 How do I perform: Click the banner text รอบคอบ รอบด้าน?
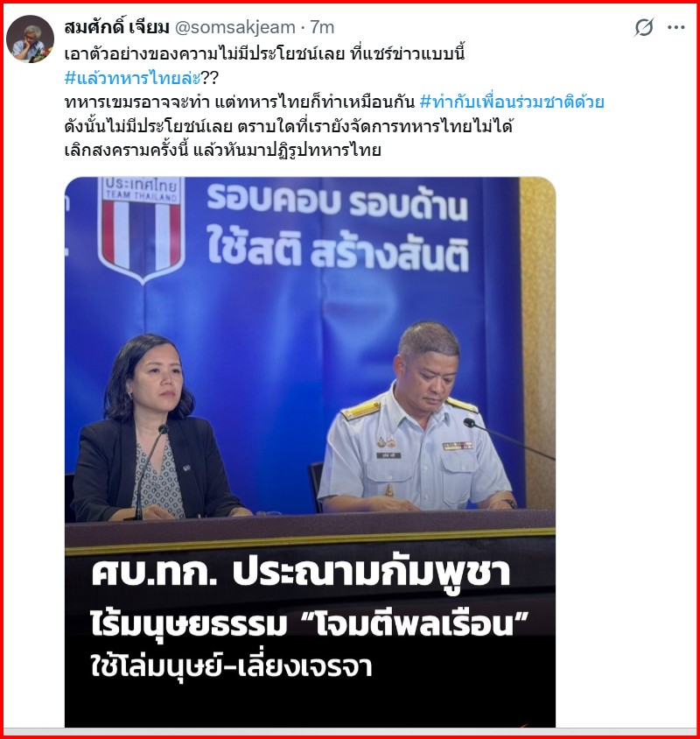[x=337, y=202]
